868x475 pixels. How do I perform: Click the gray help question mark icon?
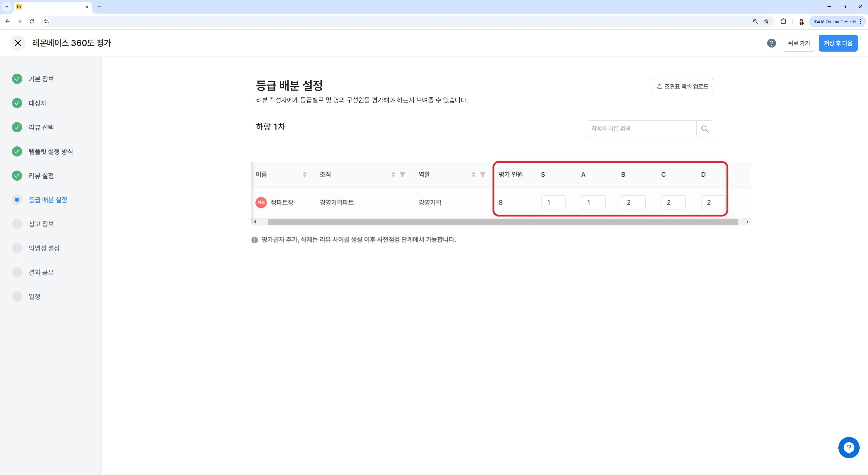[771, 43]
